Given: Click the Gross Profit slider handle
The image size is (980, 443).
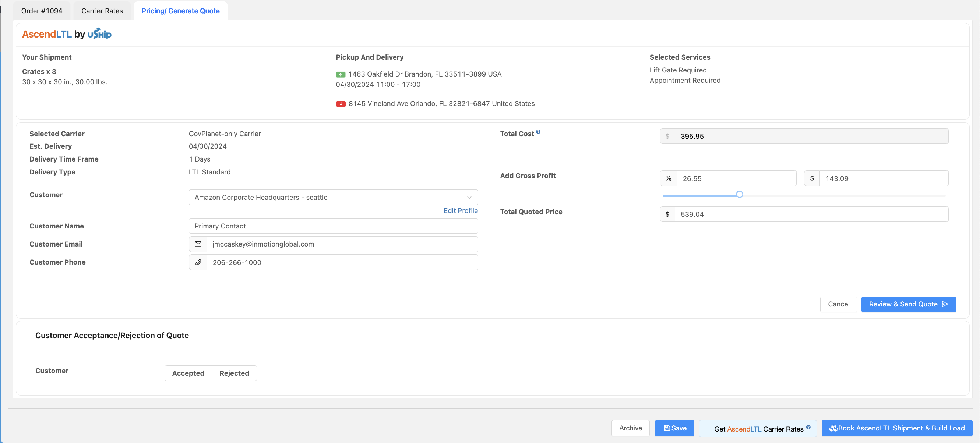Looking at the screenshot, I should (x=739, y=195).
